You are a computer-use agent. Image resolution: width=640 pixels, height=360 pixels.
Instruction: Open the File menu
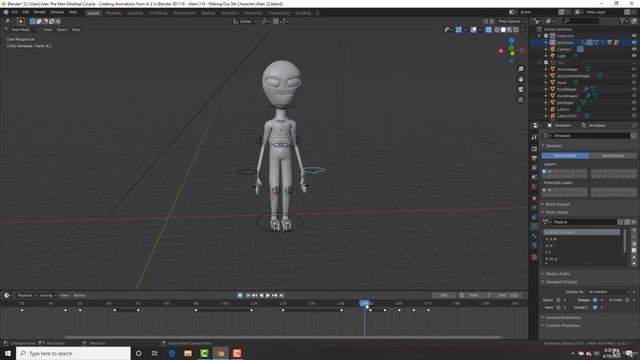pyautogui.click(x=15, y=12)
